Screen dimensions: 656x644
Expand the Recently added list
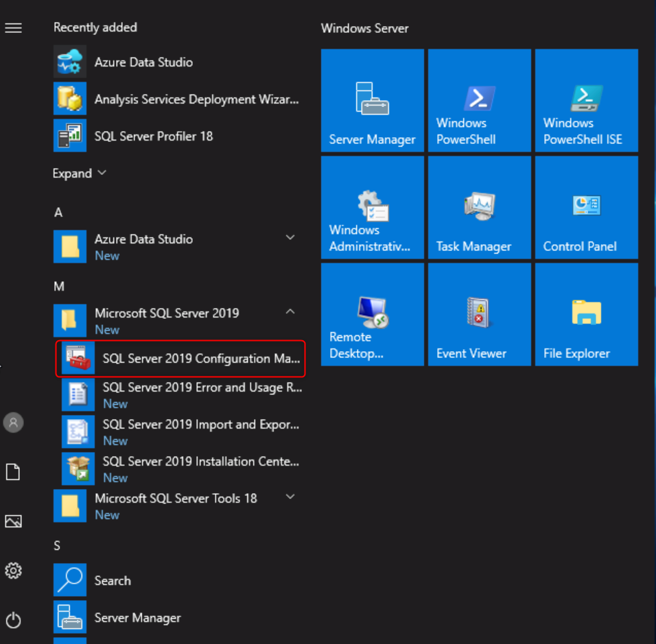79,173
